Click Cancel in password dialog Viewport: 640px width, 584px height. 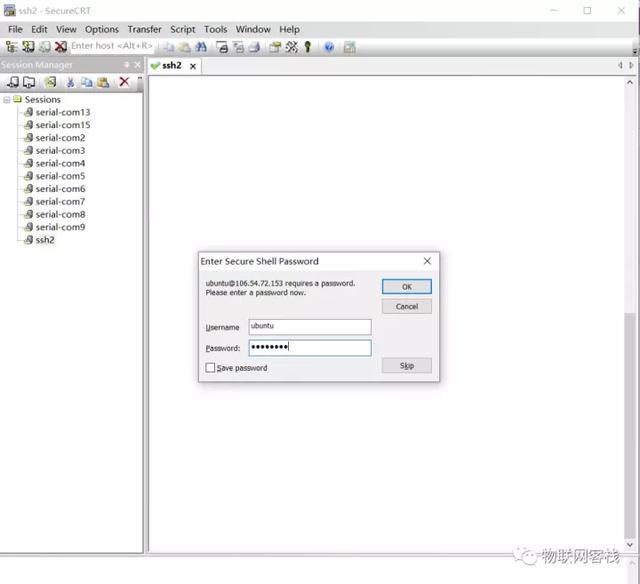pyautogui.click(x=407, y=306)
